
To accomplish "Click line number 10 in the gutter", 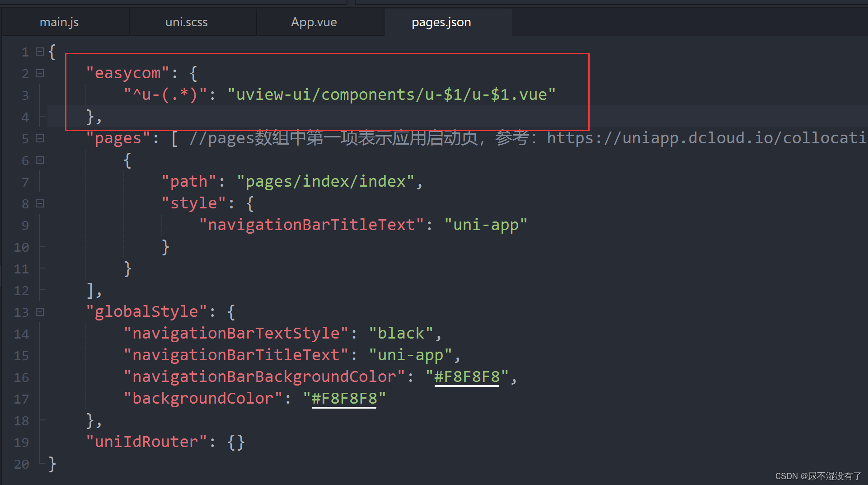I will click(x=21, y=247).
